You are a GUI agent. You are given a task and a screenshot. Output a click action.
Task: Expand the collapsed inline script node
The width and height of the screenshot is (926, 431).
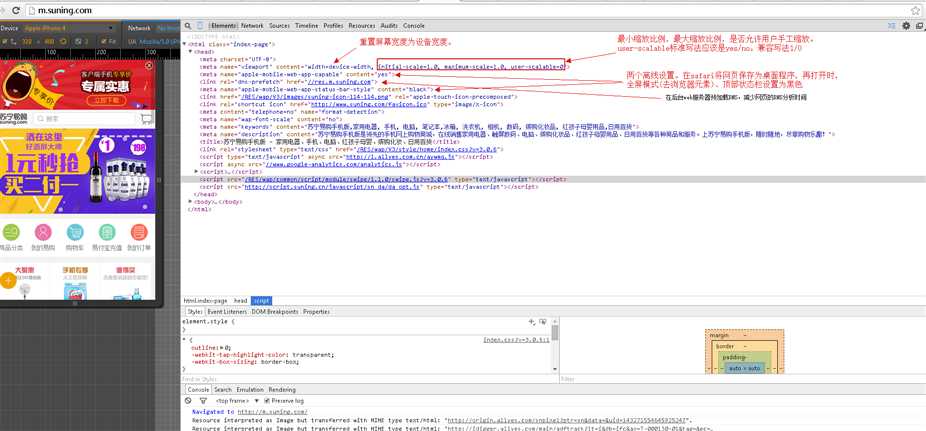(x=196, y=172)
